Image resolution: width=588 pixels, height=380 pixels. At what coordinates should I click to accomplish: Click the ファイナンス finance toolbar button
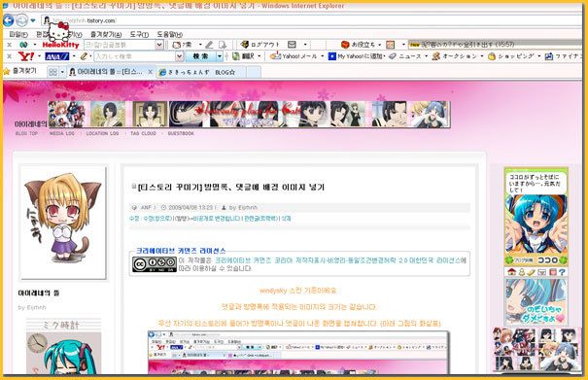point(563,56)
